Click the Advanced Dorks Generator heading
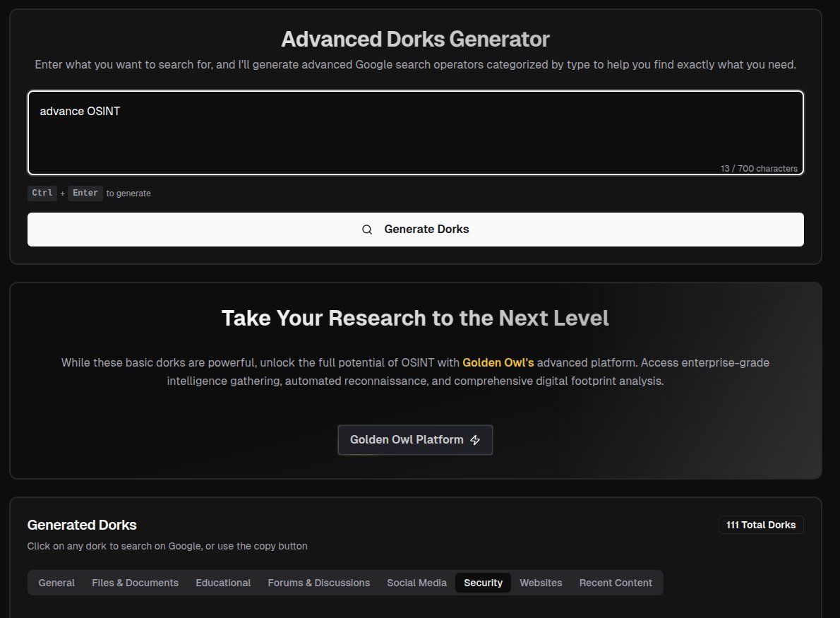The height and width of the screenshot is (618, 840). [x=416, y=39]
